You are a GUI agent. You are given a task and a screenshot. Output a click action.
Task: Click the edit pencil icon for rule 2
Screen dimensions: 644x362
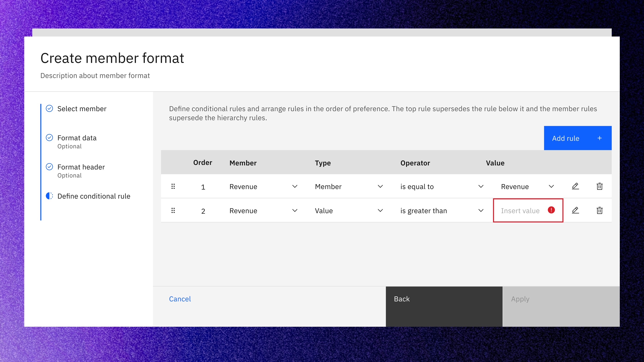[575, 210]
